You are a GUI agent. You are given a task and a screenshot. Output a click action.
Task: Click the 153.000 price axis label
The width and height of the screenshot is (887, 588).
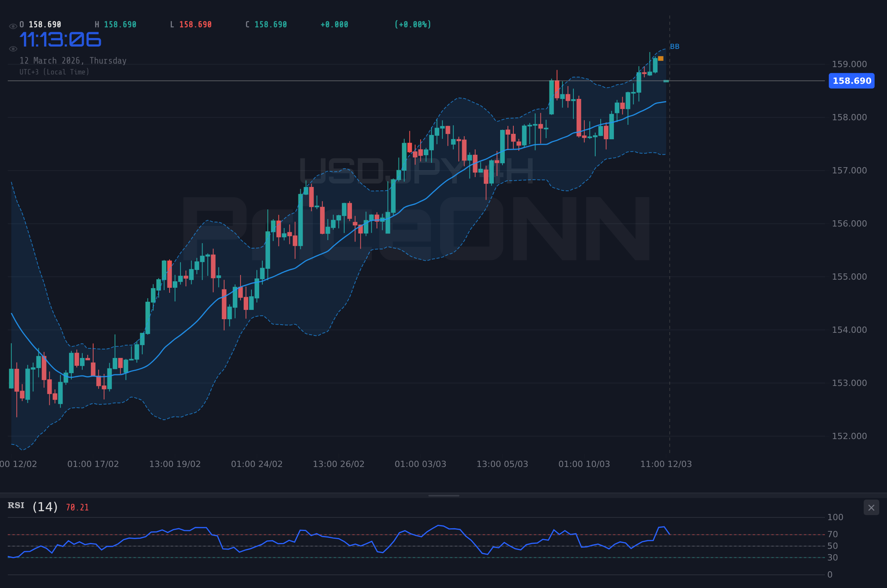coord(849,383)
